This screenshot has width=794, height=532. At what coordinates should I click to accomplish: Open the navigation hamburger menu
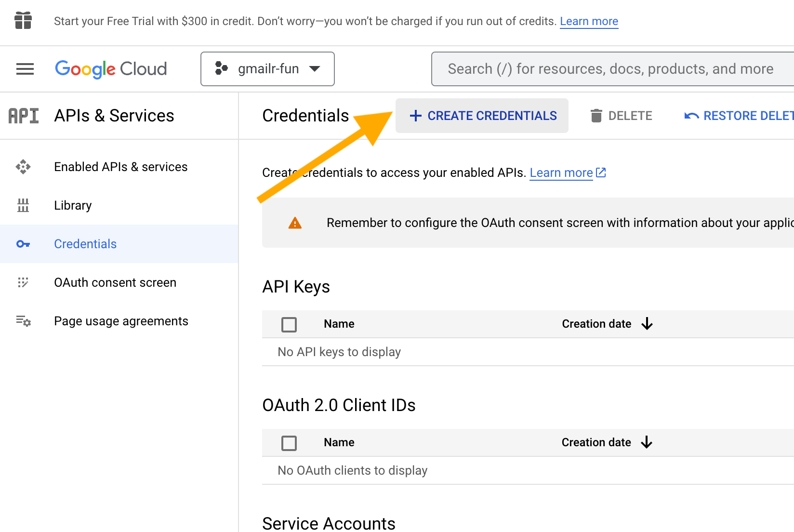[25, 69]
